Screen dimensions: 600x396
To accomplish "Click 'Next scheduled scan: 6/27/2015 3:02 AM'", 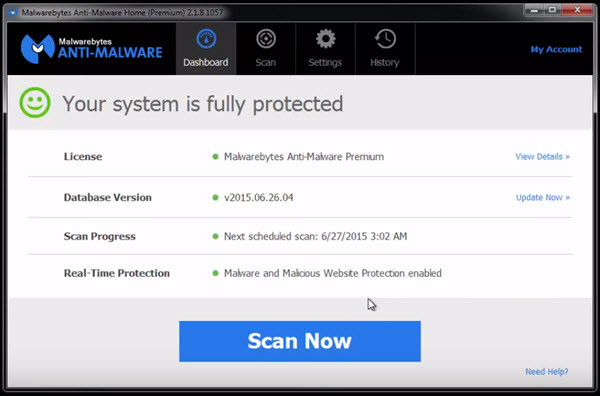I will (315, 236).
